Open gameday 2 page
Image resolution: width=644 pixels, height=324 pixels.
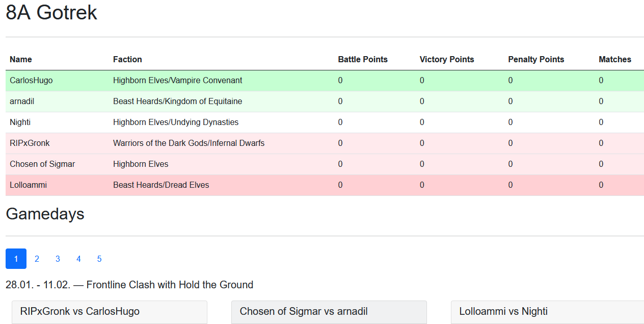point(37,259)
